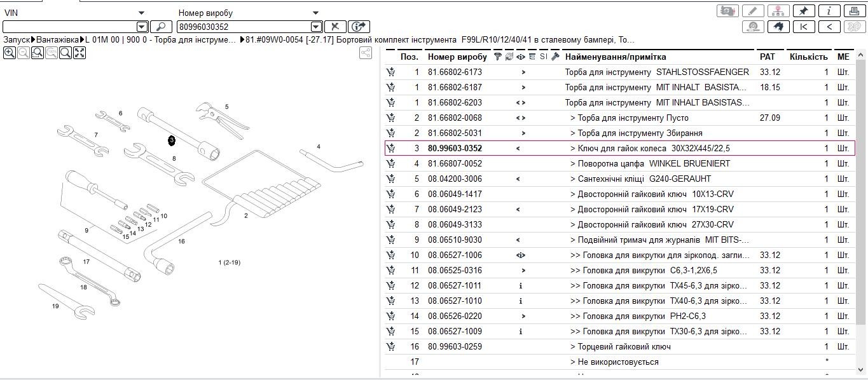The image size is (868, 380).
Task: Expand diagram to full screen
Action: click(79, 53)
